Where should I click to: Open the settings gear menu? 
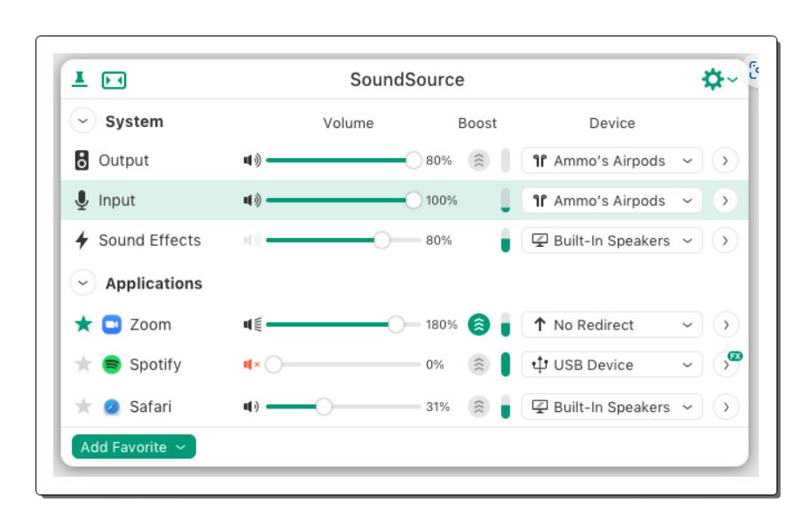pos(719,79)
